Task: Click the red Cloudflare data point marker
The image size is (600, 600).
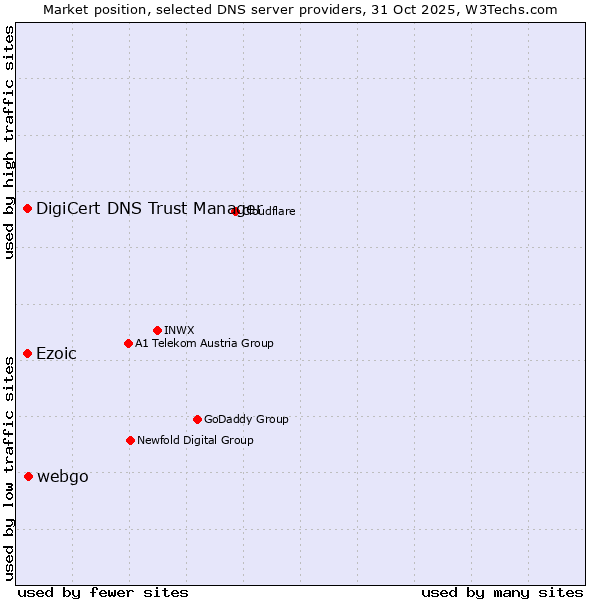Action: (236, 211)
